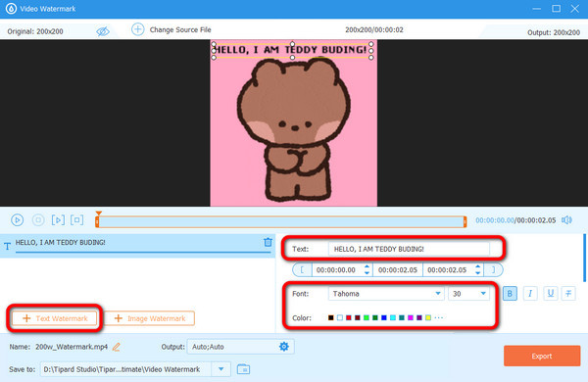
Task: Add an Image Watermark
Action: point(149,318)
